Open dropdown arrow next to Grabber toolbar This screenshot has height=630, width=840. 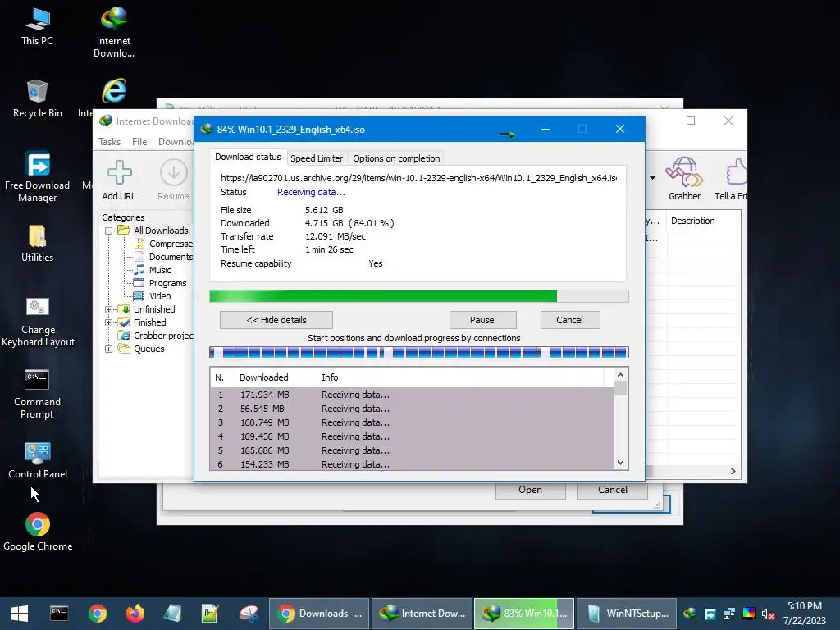click(x=652, y=178)
